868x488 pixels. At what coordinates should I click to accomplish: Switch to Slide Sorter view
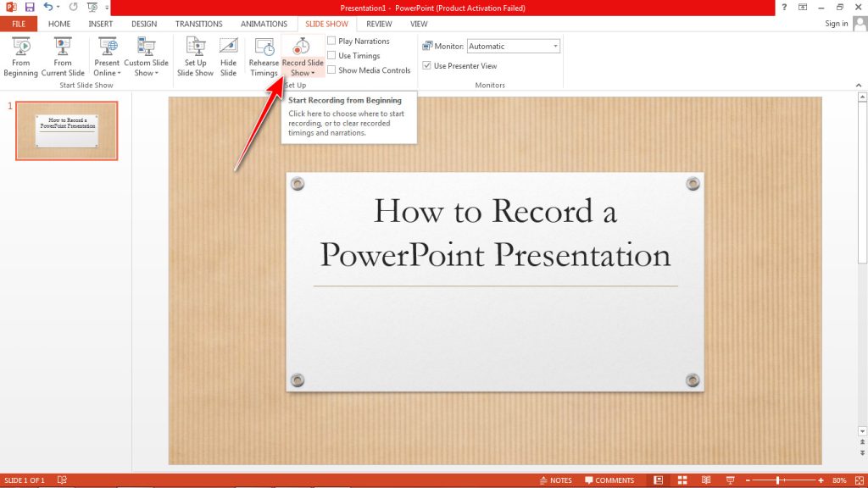[x=682, y=480]
